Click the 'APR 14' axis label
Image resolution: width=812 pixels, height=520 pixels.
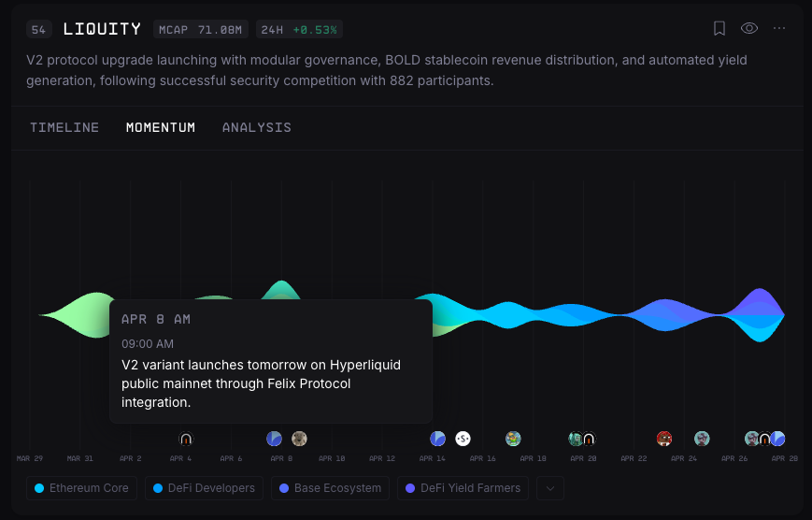[433, 458]
